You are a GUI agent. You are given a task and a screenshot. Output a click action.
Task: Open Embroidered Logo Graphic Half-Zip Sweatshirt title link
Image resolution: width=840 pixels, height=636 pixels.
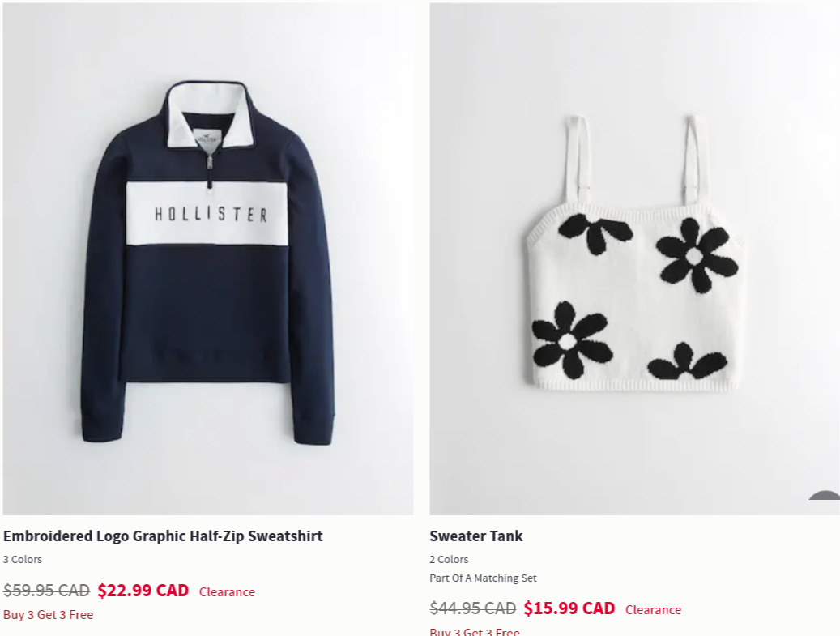(163, 536)
